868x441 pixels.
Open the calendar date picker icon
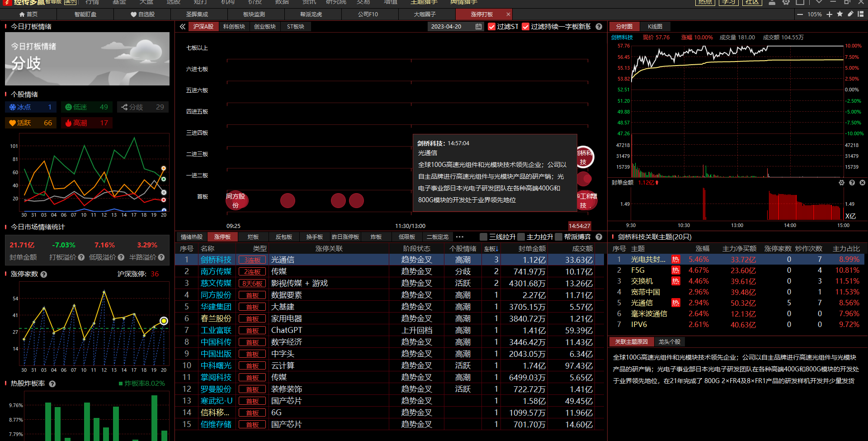point(478,27)
